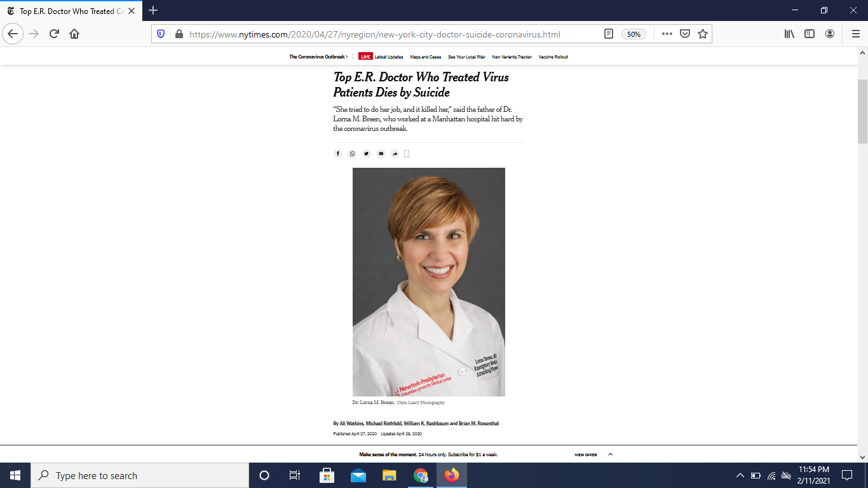Screen dimensions: 868x488
Task: Toggle the article save bookmark icon
Action: click(407, 154)
